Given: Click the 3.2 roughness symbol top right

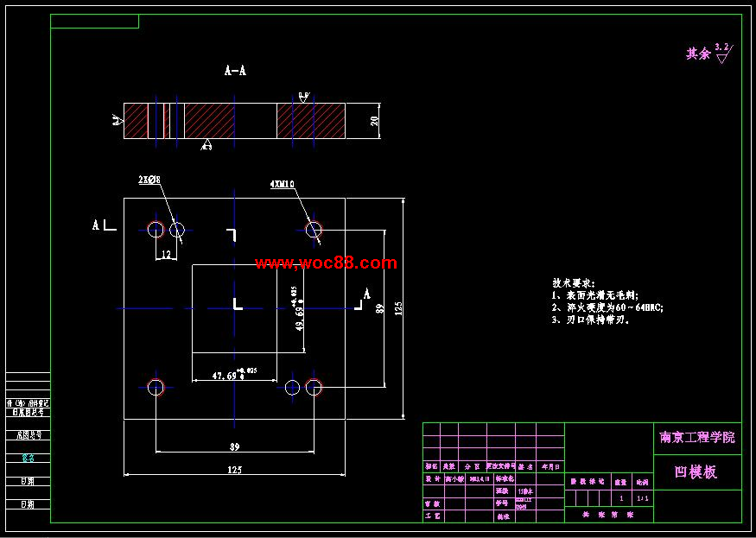Looking at the screenshot, I should 724,54.
